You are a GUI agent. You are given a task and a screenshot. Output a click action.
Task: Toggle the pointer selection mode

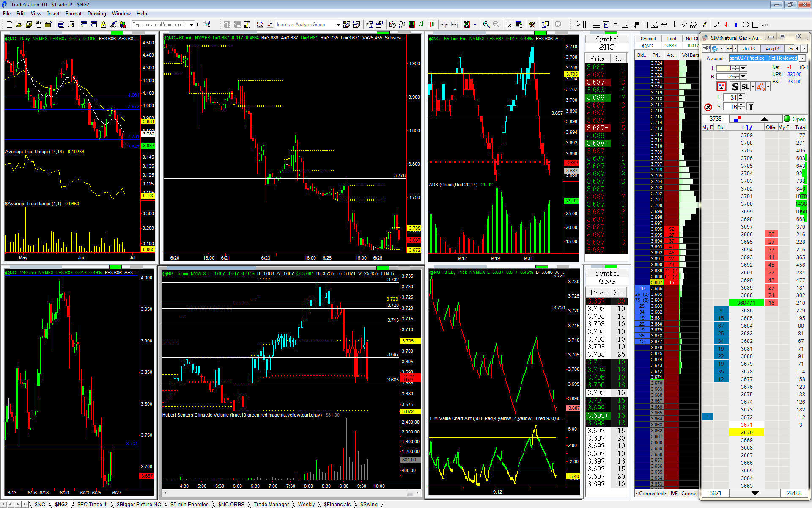(509, 25)
